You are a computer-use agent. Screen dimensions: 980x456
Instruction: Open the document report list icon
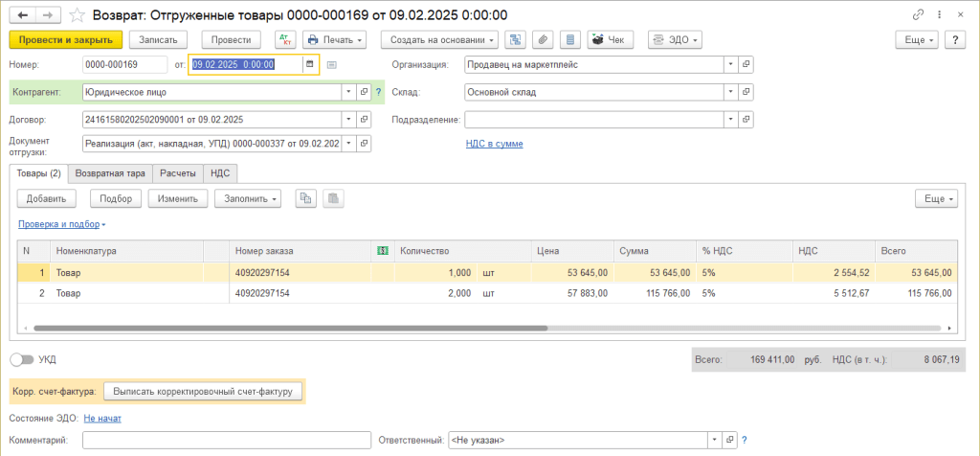tap(569, 39)
